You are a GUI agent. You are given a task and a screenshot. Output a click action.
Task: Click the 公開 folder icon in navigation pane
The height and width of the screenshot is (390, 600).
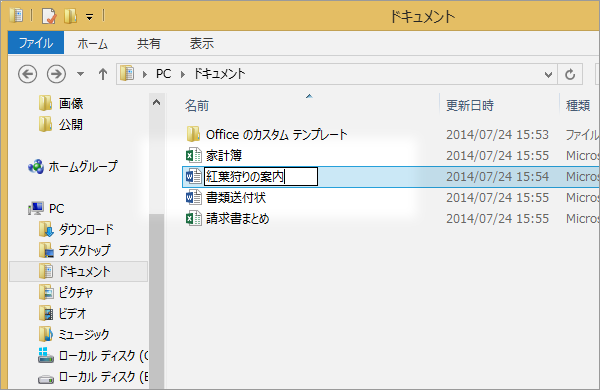pos(46,124)
